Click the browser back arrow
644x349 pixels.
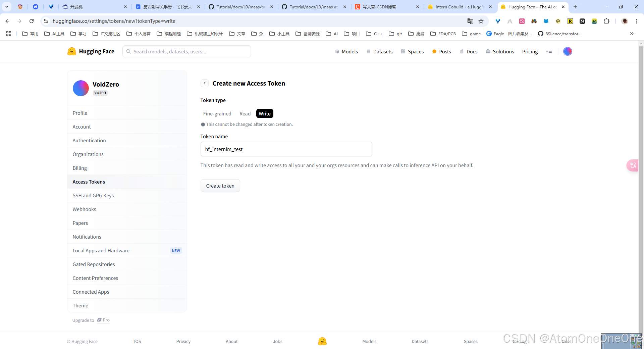tap(7, 21)
